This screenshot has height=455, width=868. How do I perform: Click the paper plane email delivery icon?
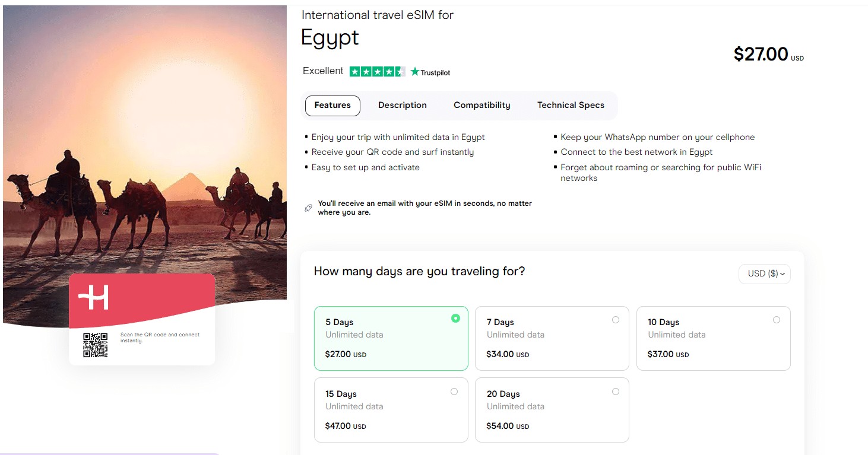[x=308, y=207]
